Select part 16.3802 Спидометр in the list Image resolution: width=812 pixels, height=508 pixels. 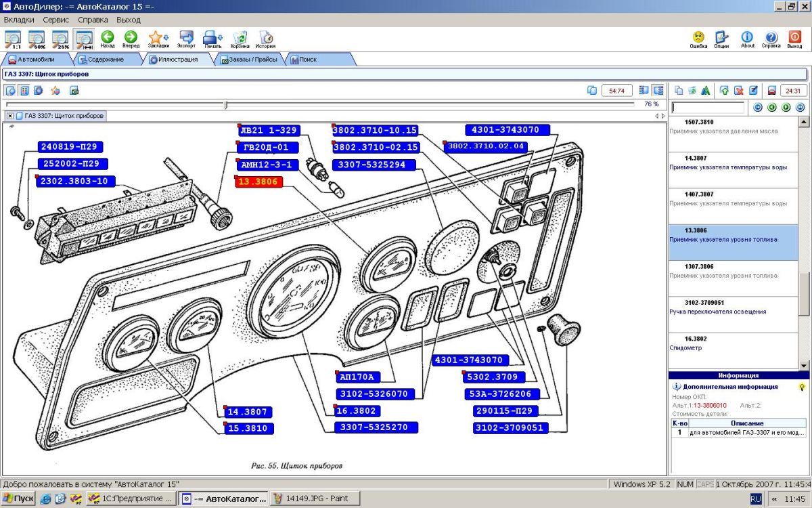coord(734,351)
